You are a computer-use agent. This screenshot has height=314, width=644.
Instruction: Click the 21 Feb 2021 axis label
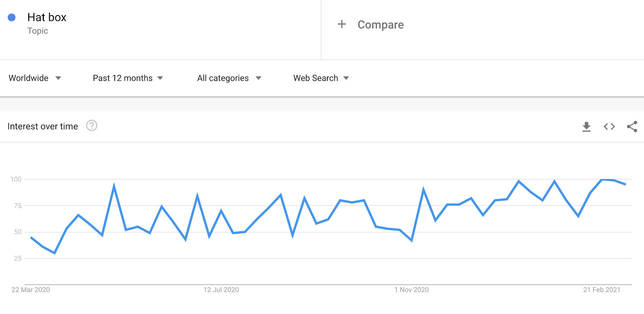tap(602, 290)
